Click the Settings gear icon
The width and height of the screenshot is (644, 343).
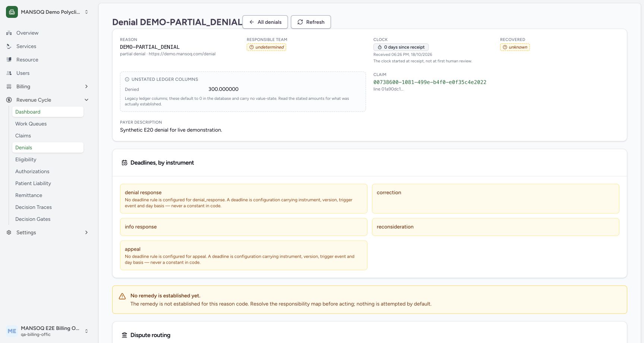point(9,232)
